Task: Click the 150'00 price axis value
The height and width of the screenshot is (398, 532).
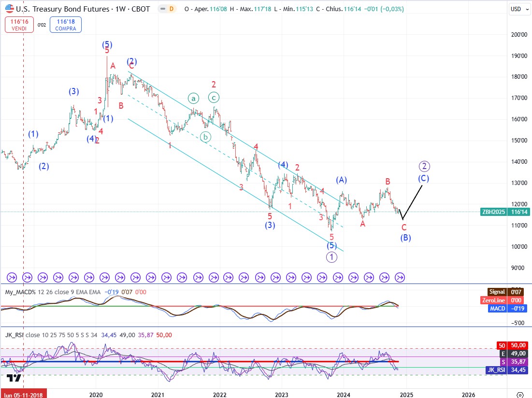Action: pos(519,141)
